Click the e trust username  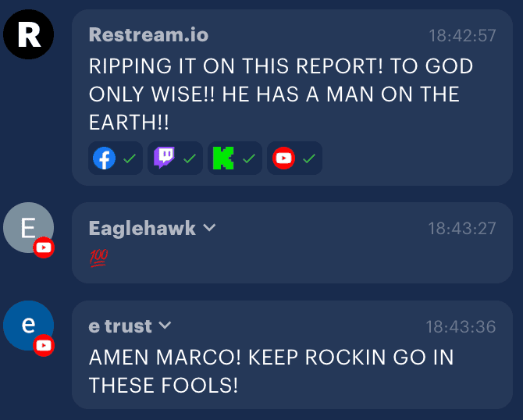click(x=120, y=326)
